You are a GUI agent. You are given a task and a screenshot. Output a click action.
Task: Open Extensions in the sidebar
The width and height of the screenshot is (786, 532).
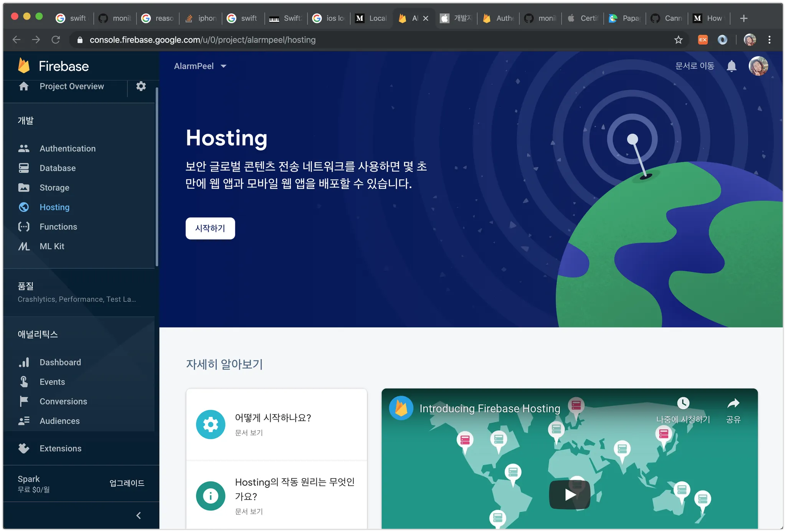[60, 448]
